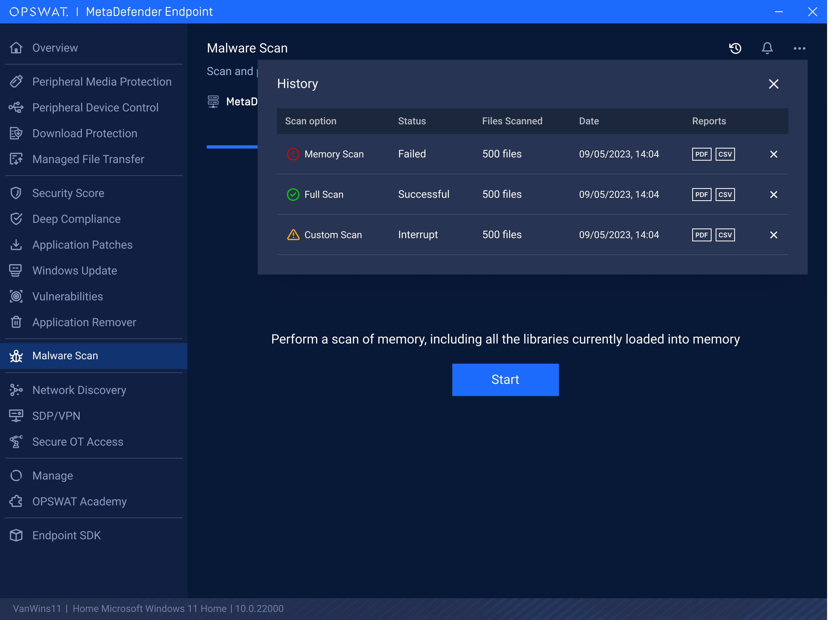Download CSV report for Memory Scan

click(725, 154)
